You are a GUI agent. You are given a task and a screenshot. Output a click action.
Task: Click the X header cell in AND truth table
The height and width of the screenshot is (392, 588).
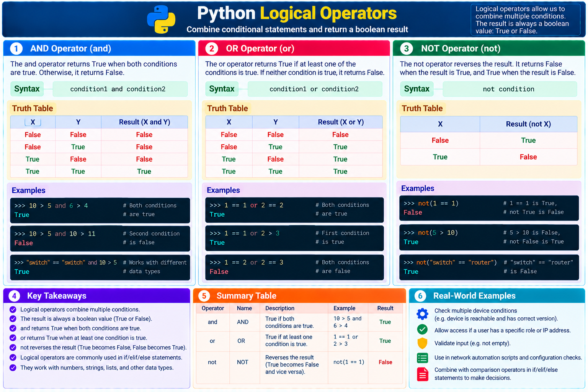33,122
